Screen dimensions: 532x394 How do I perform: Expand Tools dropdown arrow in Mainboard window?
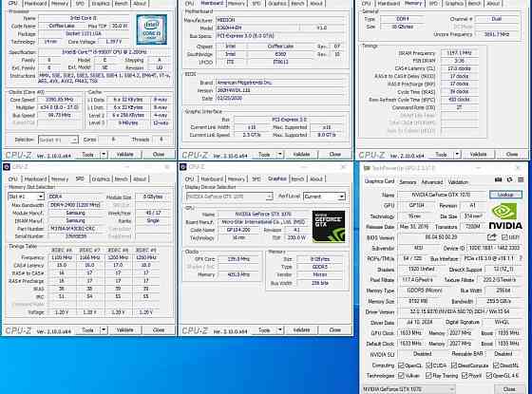(280, 154)
